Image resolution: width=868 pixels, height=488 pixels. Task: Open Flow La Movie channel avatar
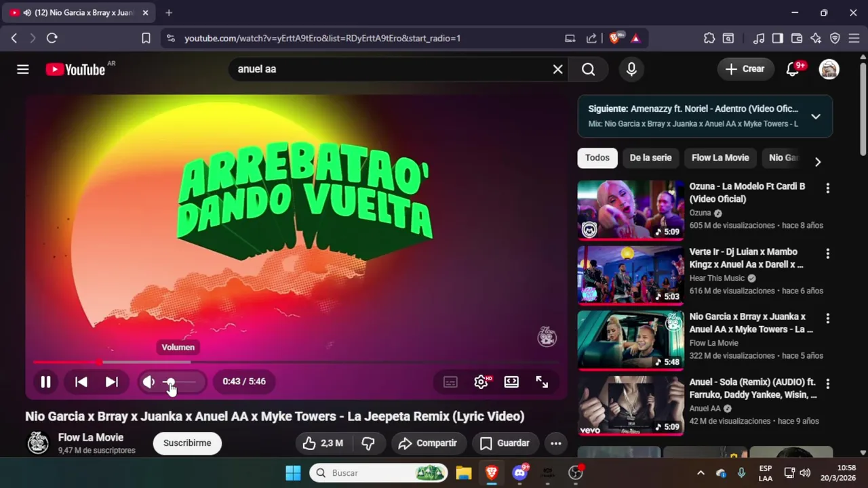38,443
